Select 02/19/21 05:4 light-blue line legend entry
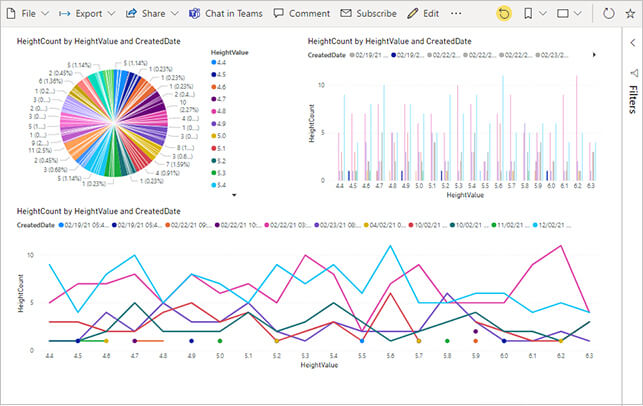 (84, 225)
